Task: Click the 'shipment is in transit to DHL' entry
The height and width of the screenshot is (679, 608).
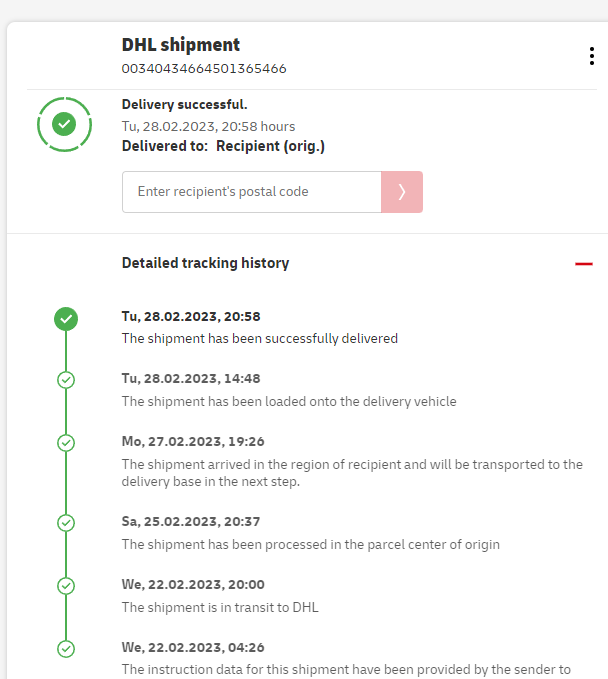Action: 220,607
